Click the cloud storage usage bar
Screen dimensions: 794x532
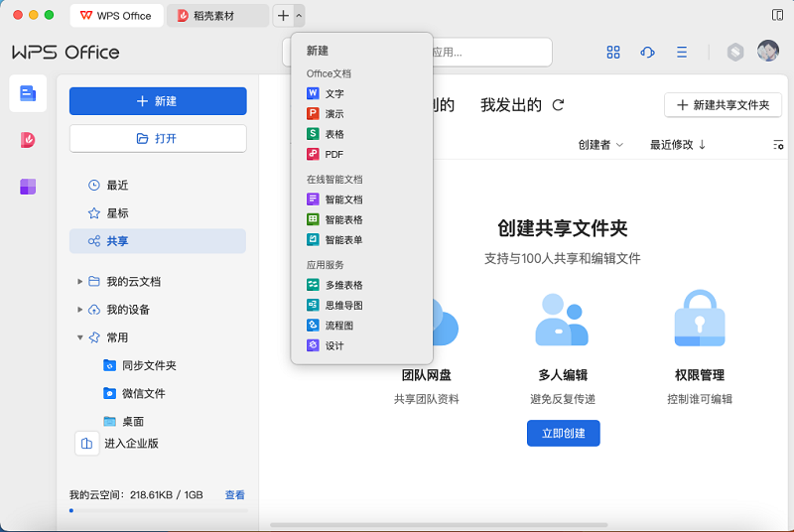click(x=159, y=511)
